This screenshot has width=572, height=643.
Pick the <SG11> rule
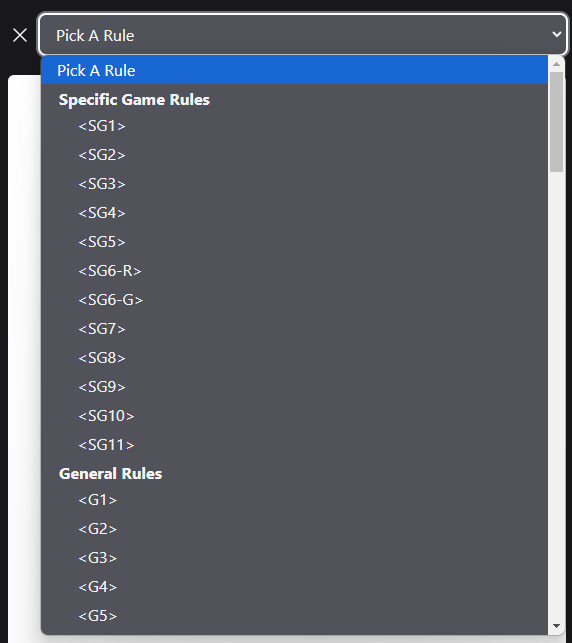pyautogui.click(x=294, y=445)
